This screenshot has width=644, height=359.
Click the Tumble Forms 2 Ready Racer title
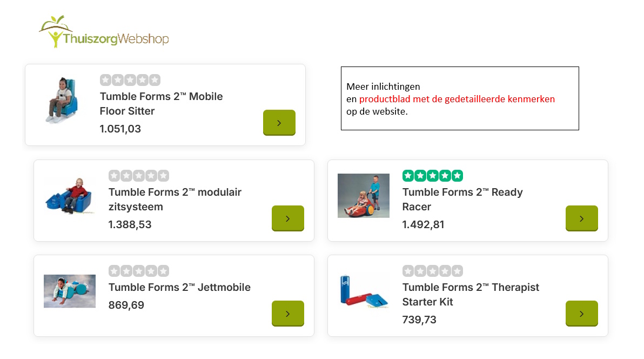pos(462,199)
